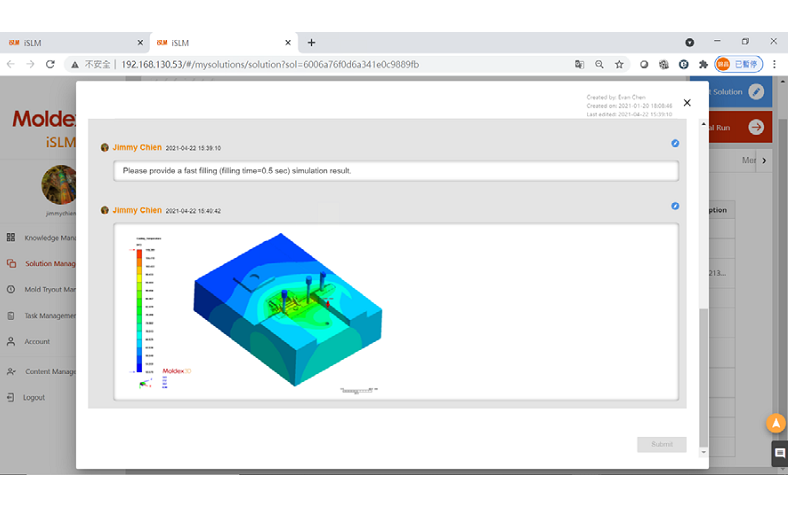Open the Account sidebar item
Image resolution: width=788 pixels, height=515 pixels.
click(29, 342)
